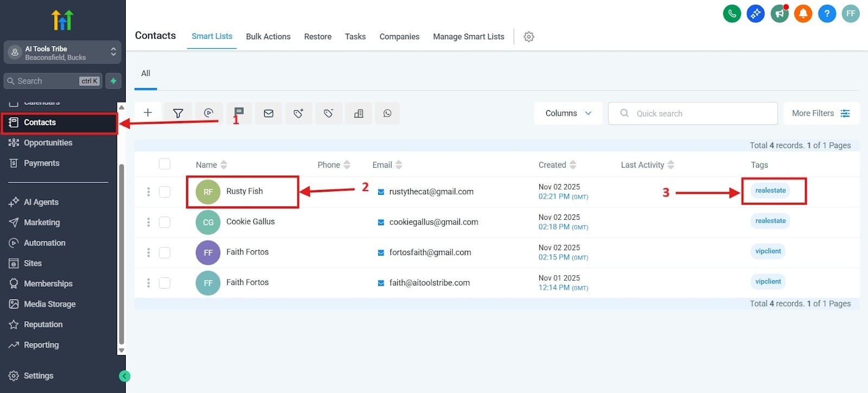Open the megaphone announcements icon
Screen dimensions: 868x393
click(x=780, y=14)
